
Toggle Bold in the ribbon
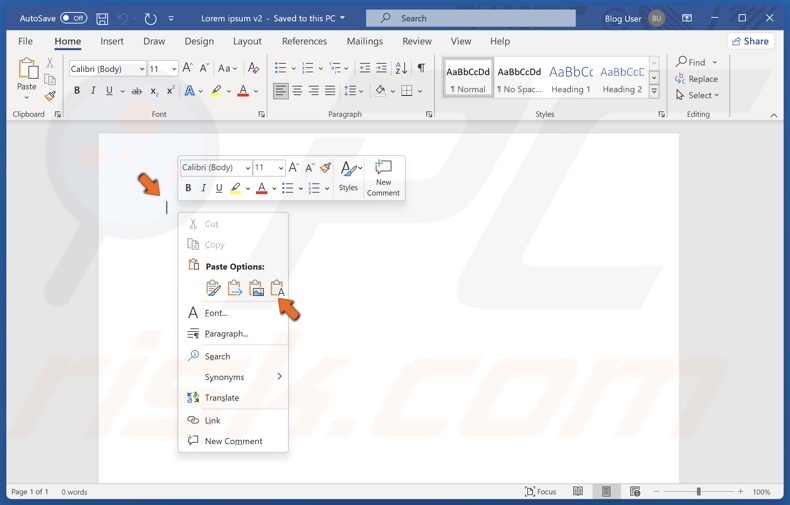click(x=77, y=91)
